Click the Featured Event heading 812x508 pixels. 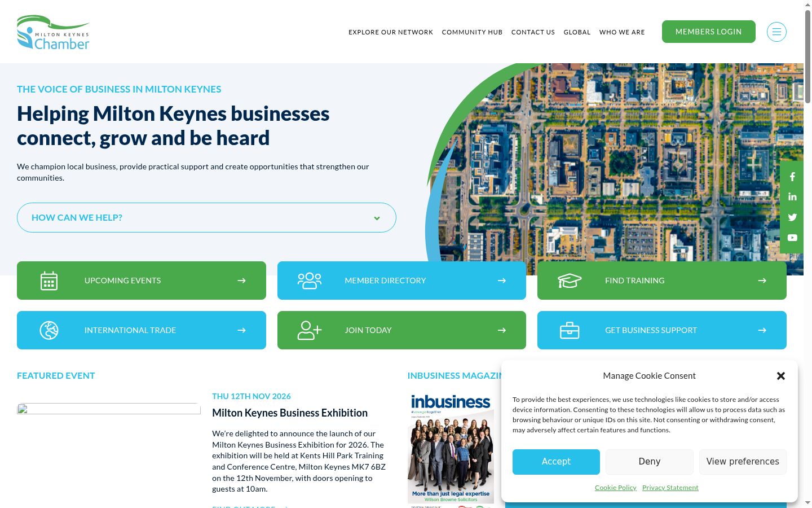pos(56,376)
